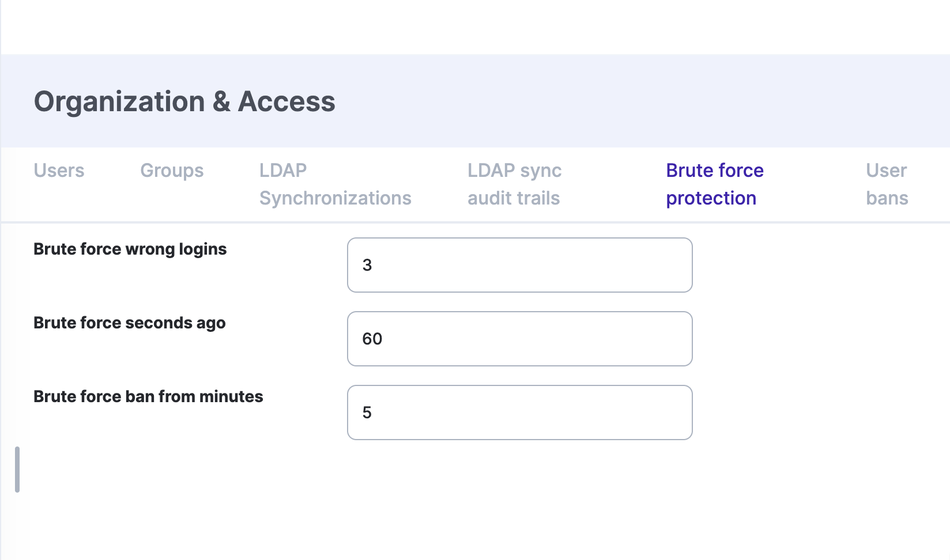
Task: Place cursor on the value 60
Action: [x=372, y=339]
